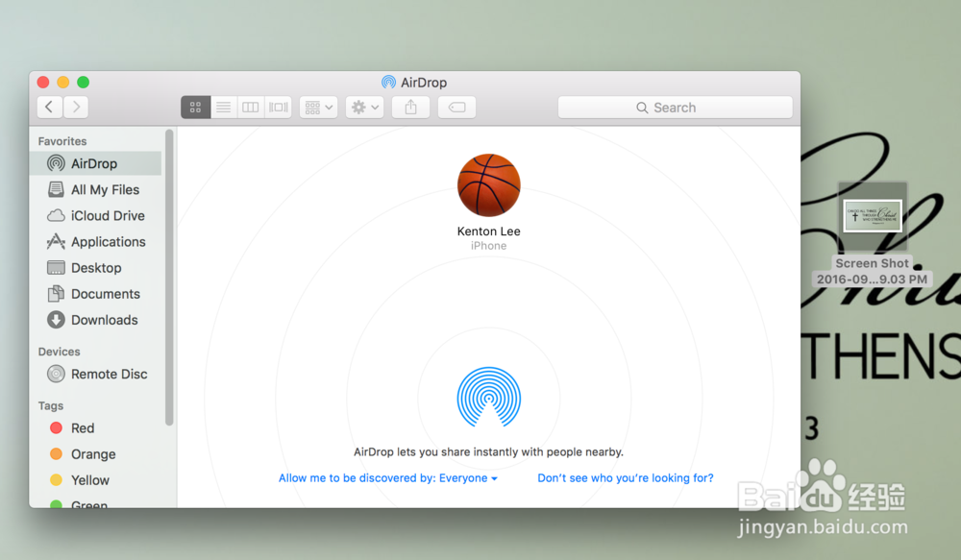Go forward with the right arrow button
Viewport: 961px width, 560px height.
(76, 108)
